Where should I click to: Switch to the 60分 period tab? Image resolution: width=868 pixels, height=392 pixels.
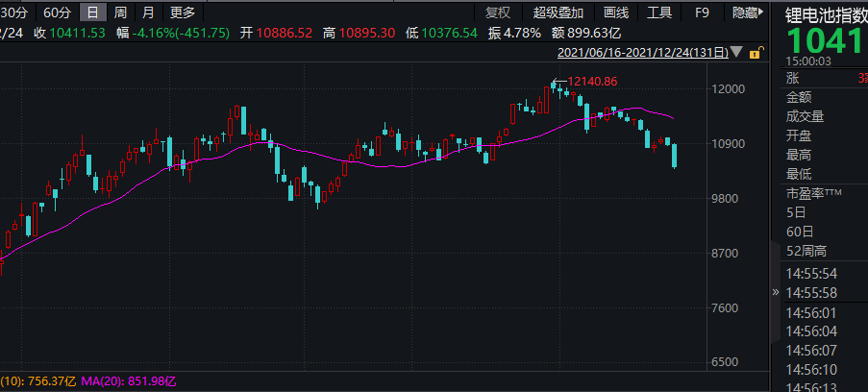(58, 12)
